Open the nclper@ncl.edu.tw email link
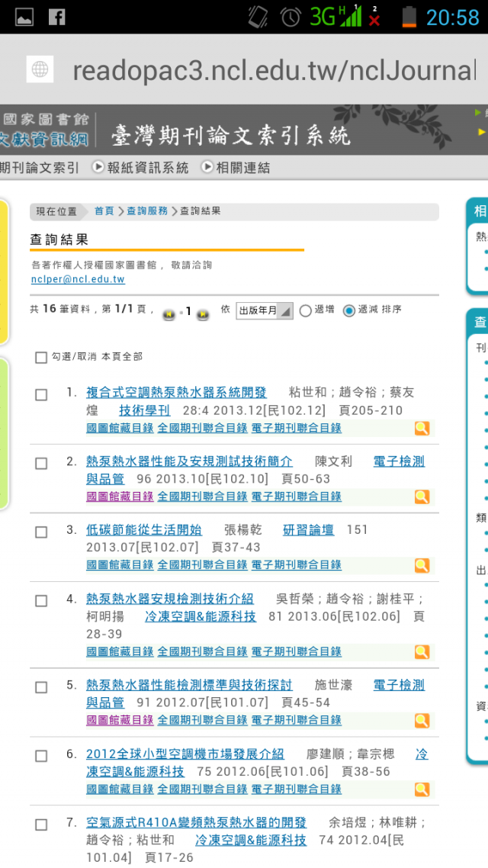 [x=78, y=280]
